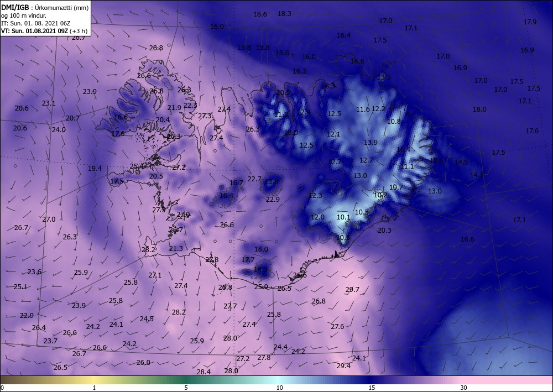The height and width of the screenshot is (392, 553).
Task: Click the 25.1 value on the map
Action: pyautogui.click(x=20, y=286)
